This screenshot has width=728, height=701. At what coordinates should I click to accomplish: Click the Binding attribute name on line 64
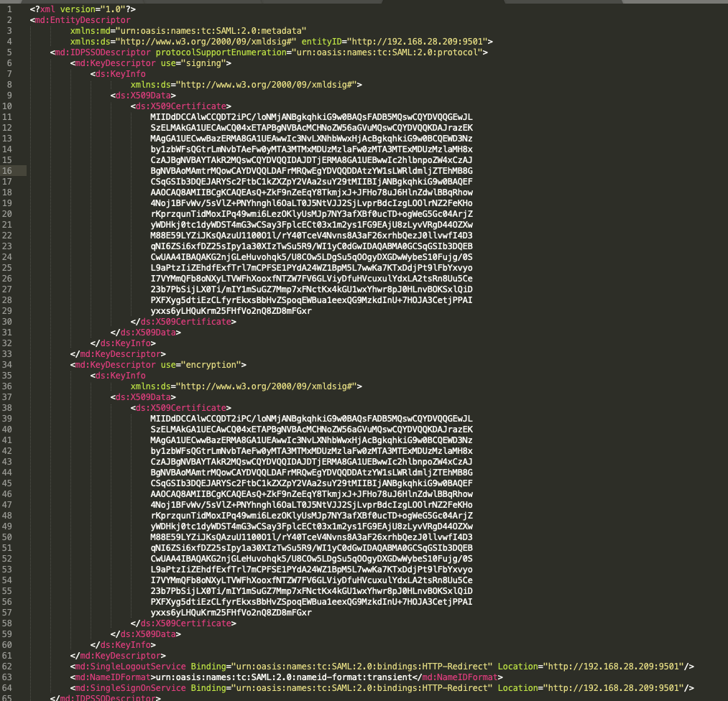(x=208, y=688)
